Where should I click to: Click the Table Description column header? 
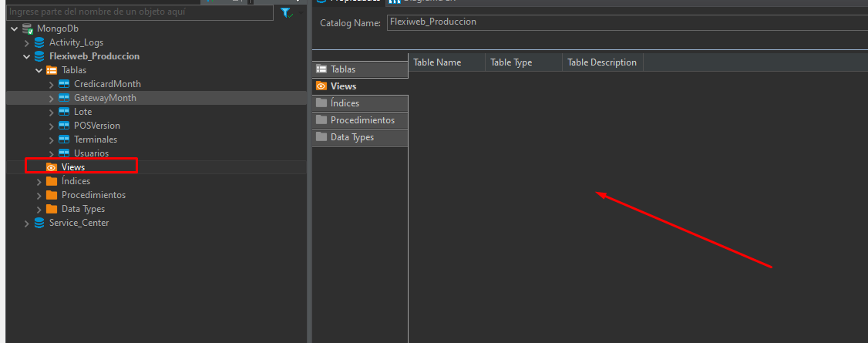(x=602, y=62)
